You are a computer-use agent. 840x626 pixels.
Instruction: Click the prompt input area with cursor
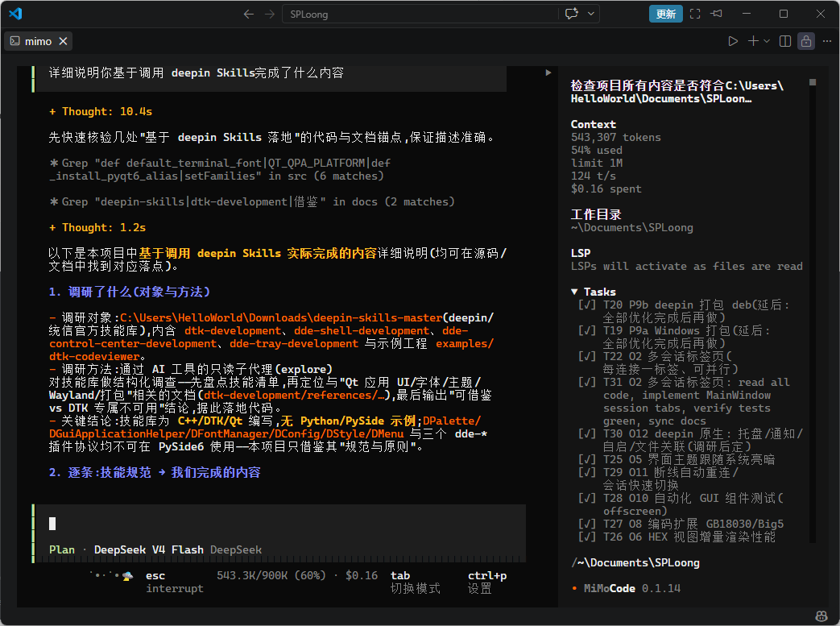(279, 524)
